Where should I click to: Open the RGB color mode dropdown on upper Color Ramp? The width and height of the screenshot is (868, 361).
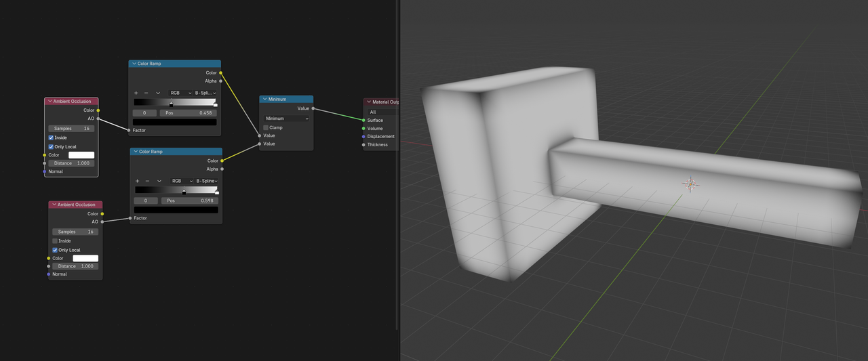179,93
